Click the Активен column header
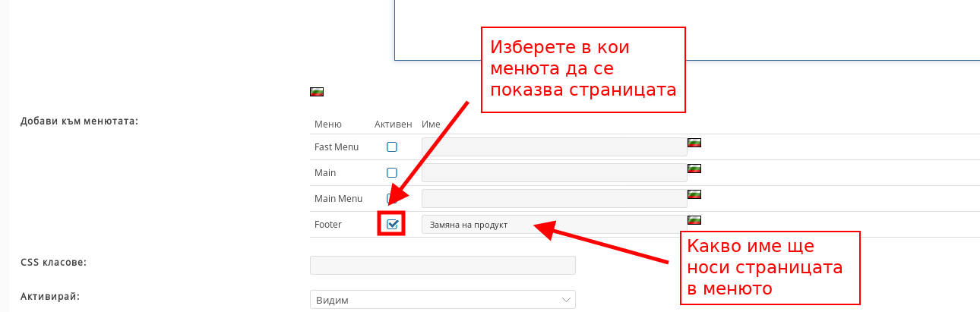 [393, 124]
